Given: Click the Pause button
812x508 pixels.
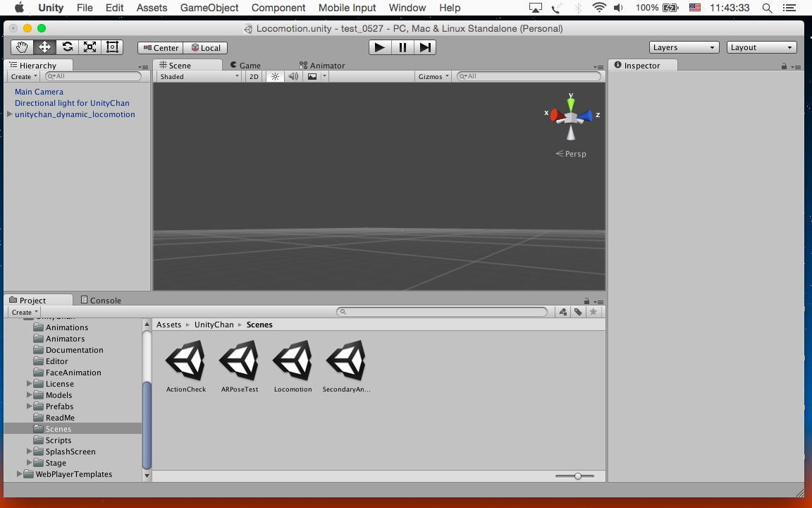Looking at the screenshot, I should [x=402, y=47].
